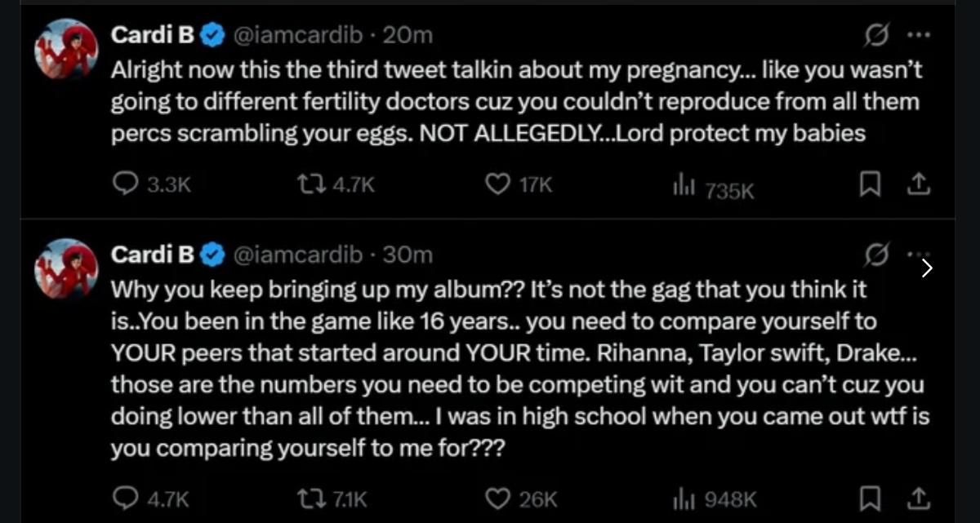980x523 pixels.
Task: Share the pregnancy tweet
Action: coord(919,187)
